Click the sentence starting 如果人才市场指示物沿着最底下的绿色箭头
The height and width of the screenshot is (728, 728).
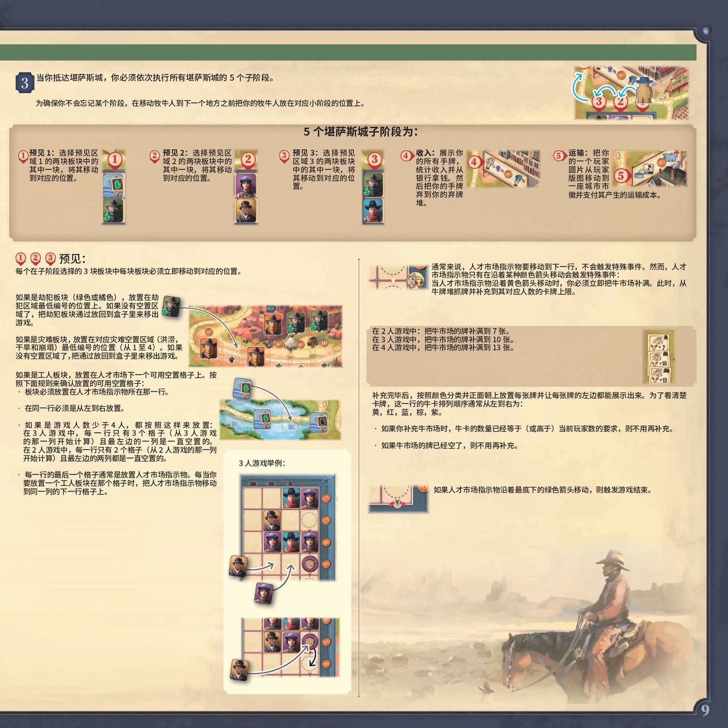click(542, 489)
